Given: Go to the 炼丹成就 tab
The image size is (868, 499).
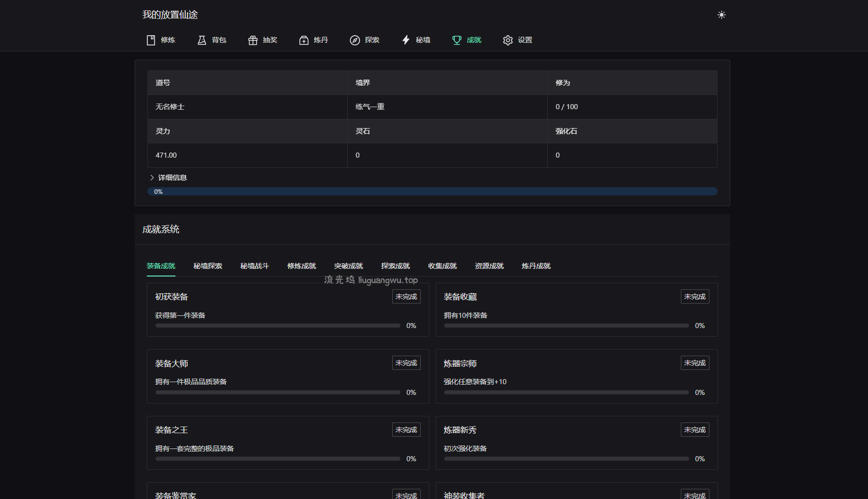Looking at the screenshot, I should 536,266.
